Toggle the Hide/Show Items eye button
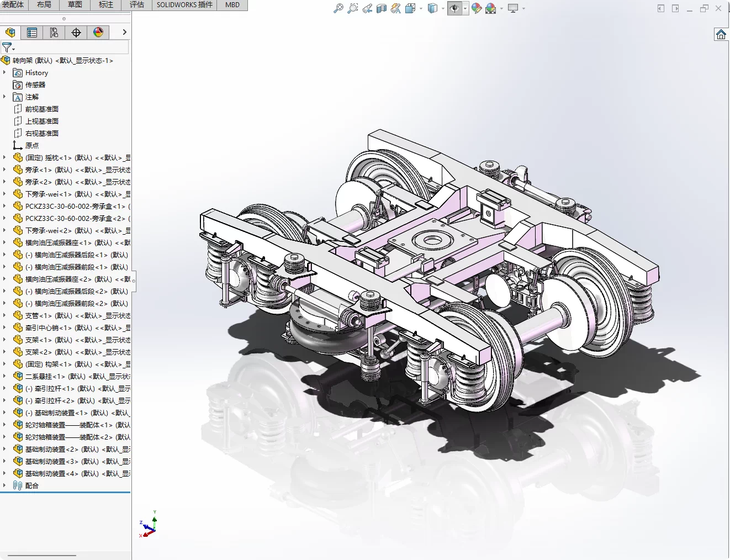This screenshot has width=730, height=560. click(454, 8)
